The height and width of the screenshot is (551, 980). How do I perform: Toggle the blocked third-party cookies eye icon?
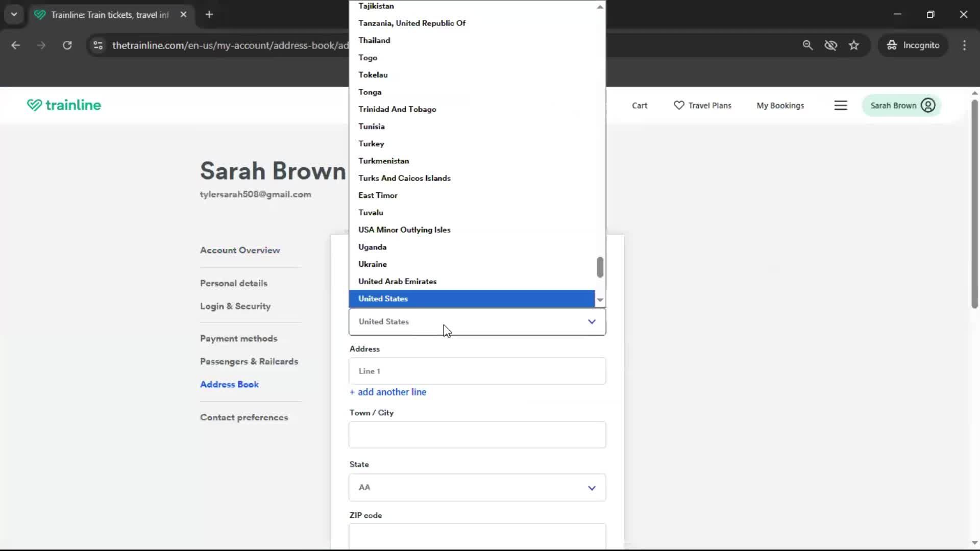point(831,45)
